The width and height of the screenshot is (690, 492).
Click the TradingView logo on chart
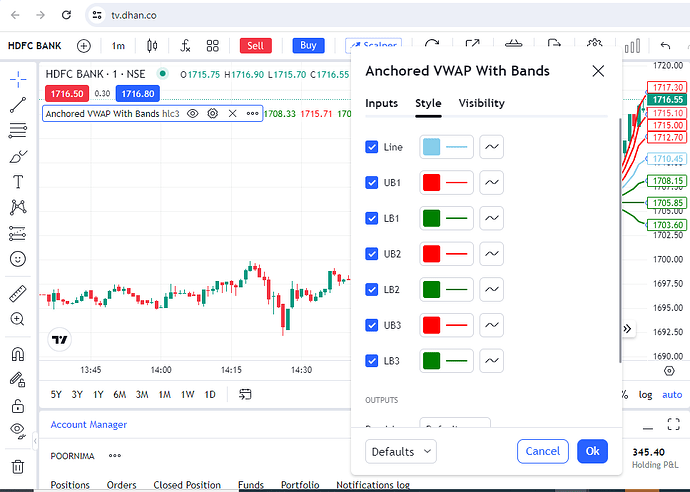click(x=59, y=340)
